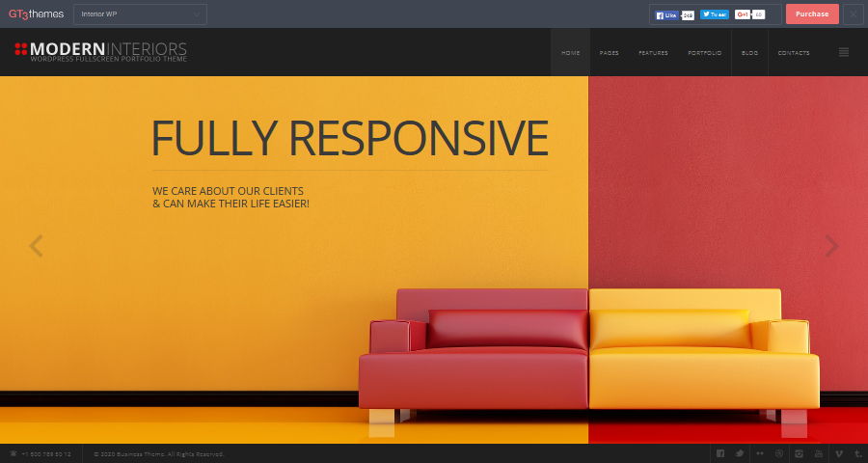Screen dimensions: 868x463
Task: Select the Portfolio menu item
Action: tap(704, 53)
